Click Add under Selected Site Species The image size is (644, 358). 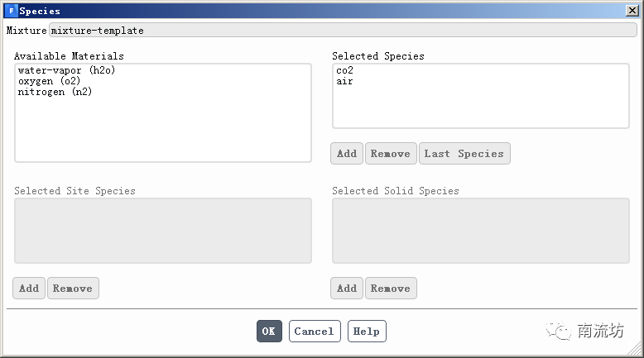pos(29,289)
